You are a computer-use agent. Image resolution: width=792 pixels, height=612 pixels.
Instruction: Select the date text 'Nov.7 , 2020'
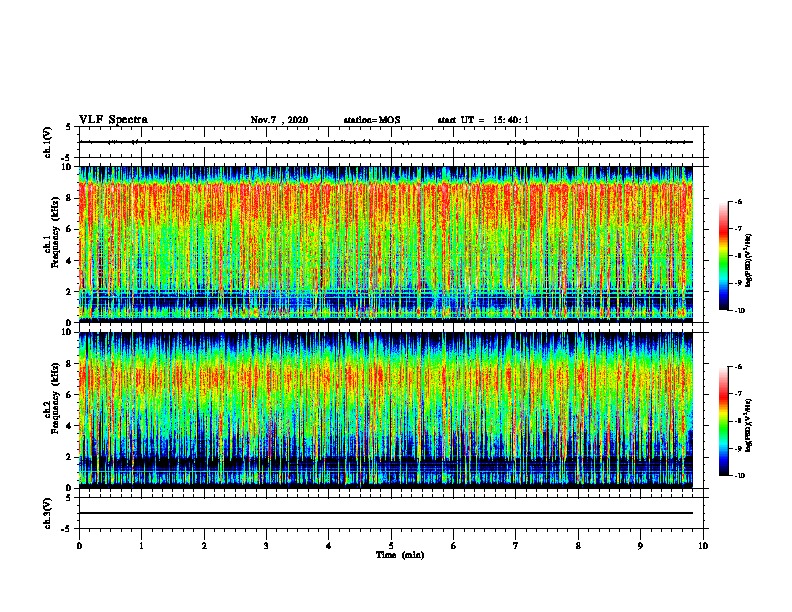coord(279,120)
